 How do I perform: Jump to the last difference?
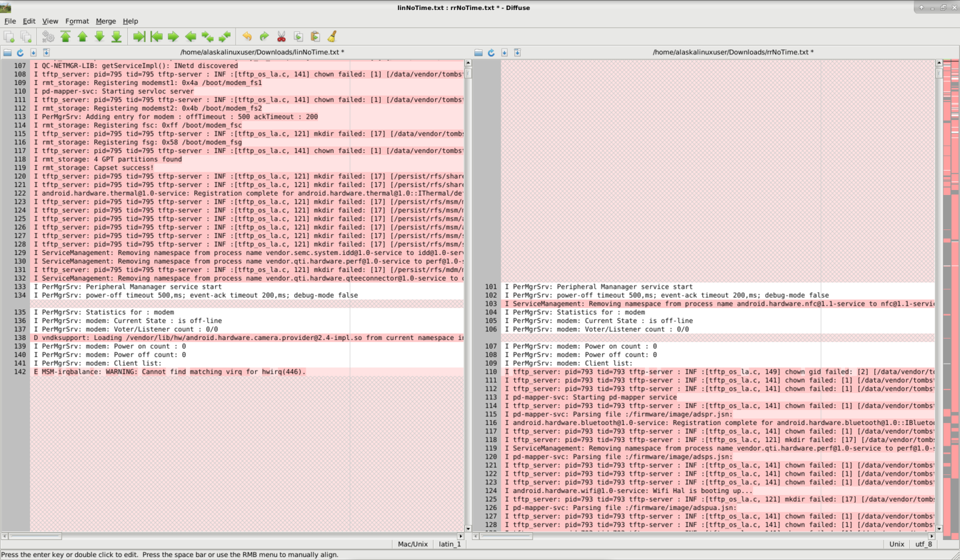tap(116, 37)
